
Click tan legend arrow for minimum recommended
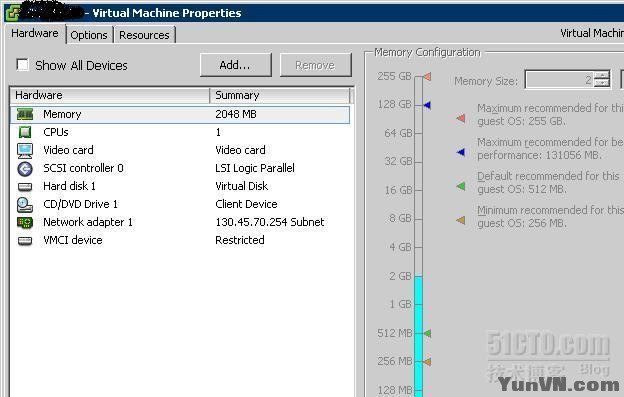click(460, 220)
